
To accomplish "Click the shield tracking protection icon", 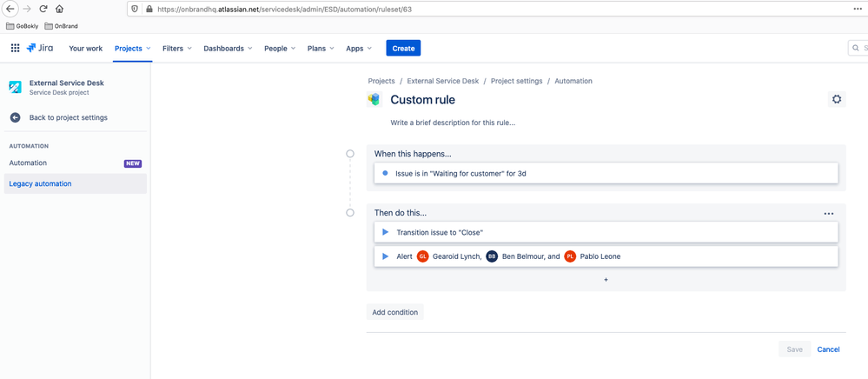I will [136, 10].
